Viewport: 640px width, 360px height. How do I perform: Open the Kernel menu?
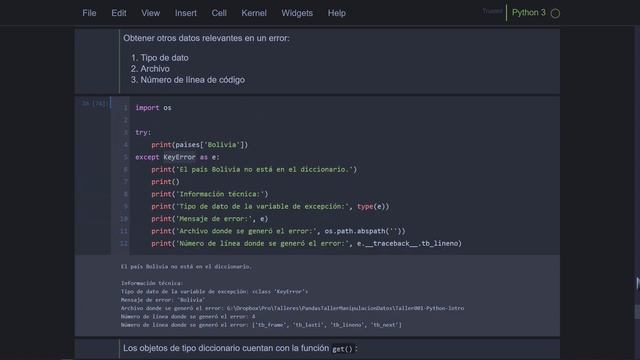[x=254, y=13]
